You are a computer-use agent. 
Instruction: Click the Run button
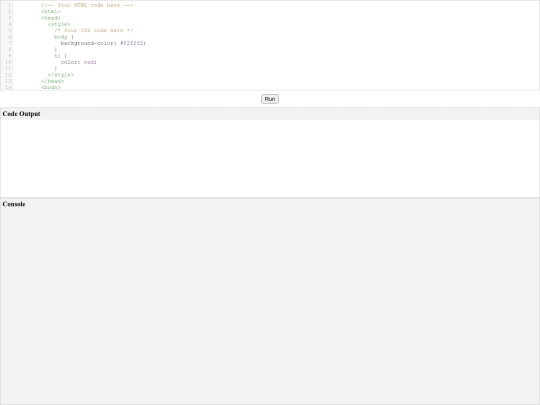coord(270,99)
